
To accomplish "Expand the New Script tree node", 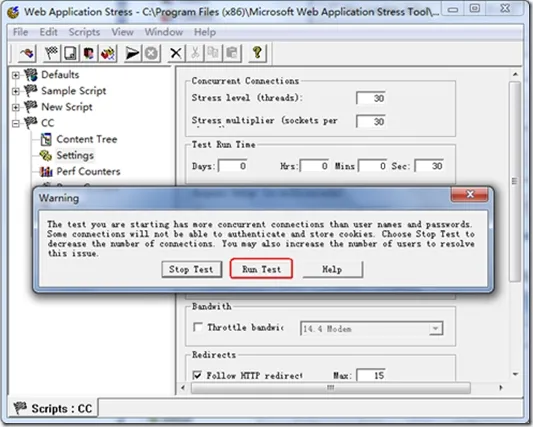I will [16, 107].
